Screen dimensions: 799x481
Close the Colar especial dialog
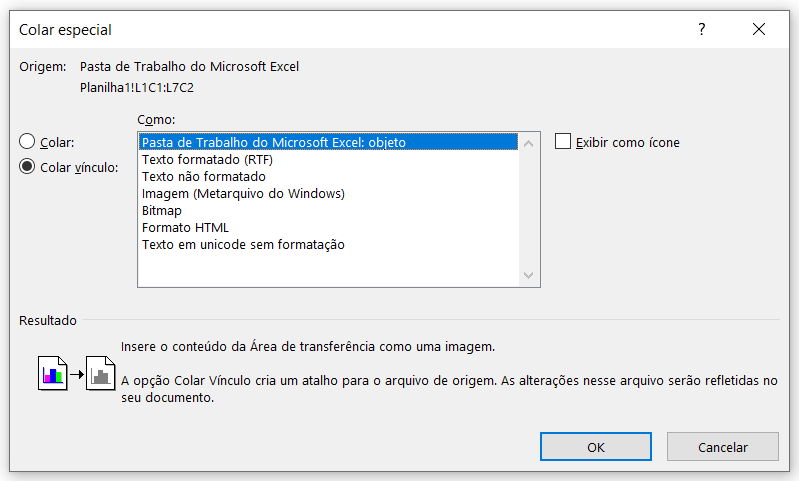[x=759, y=30]
